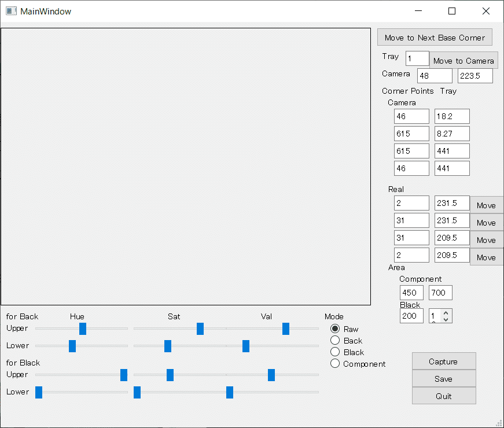Screen dimensions: 504x428
Task: Maximize the MainWindow window
Action: coord(452,11)
